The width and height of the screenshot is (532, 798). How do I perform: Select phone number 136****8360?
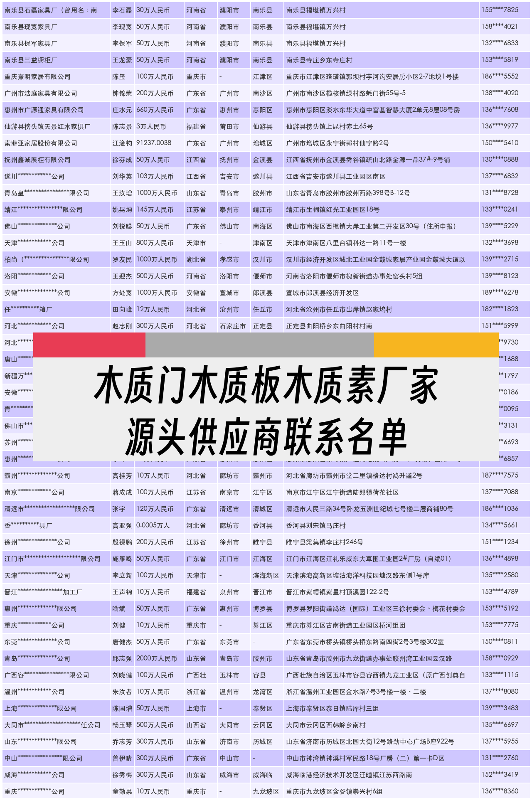coord(500,791)
